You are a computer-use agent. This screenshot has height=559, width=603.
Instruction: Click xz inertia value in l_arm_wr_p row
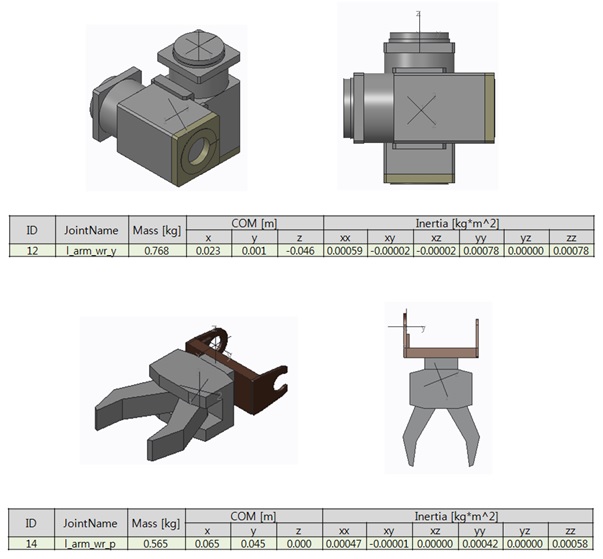tap(435, 544)
